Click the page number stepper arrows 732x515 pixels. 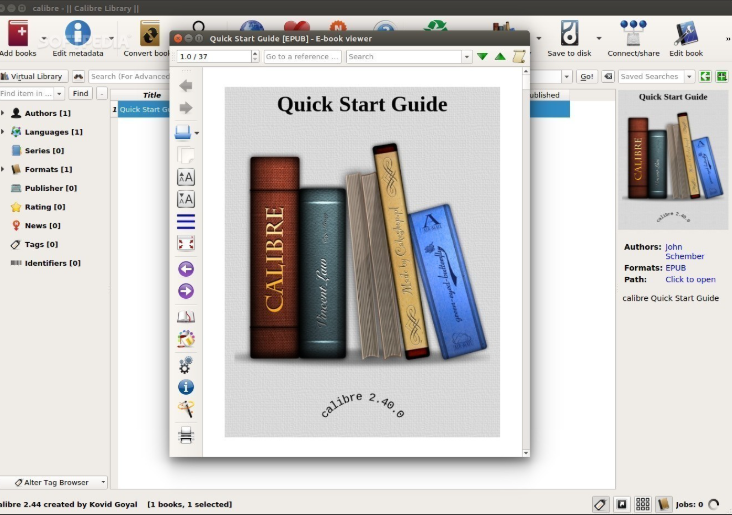click(255, 56)
